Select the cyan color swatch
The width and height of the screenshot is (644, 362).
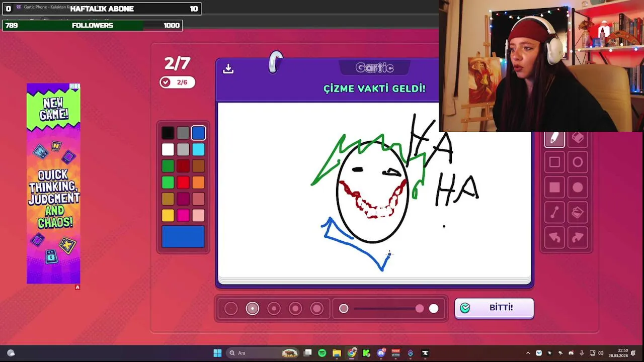coord(198,149)
